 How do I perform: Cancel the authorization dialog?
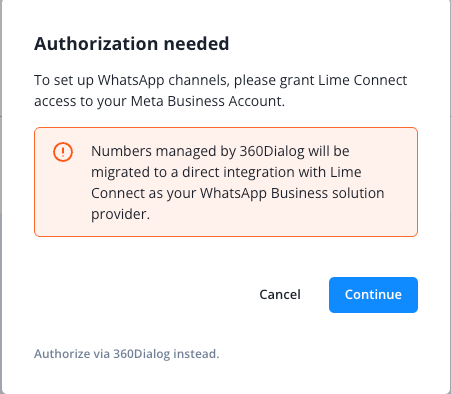[x=280, y=295]
